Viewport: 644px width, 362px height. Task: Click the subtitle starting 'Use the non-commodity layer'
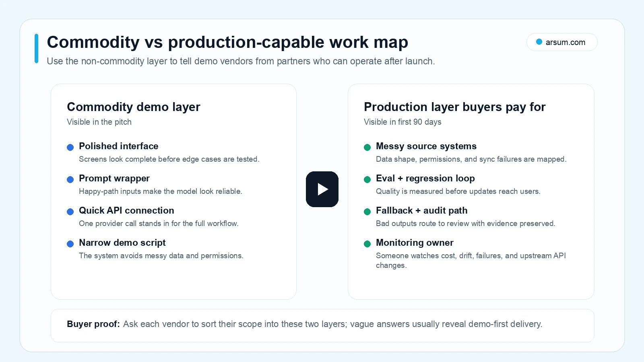click(241, 61)
